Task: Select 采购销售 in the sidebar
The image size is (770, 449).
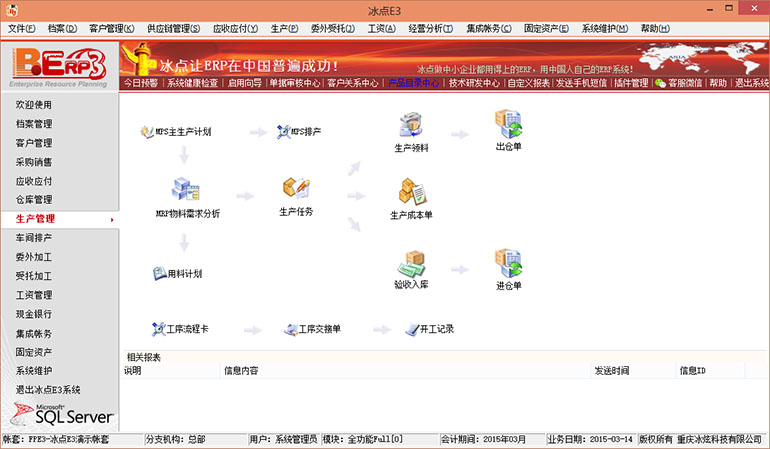Action: pos(33,162)
